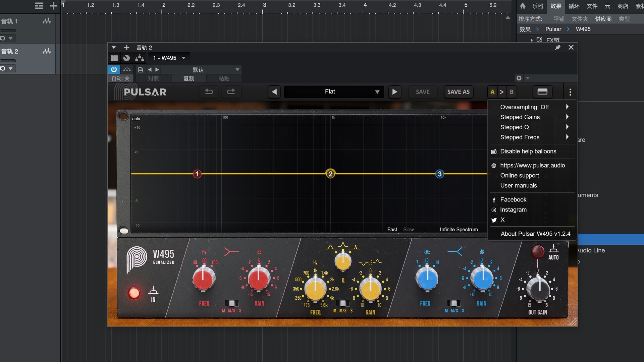Open the track list icon above tracks
Viewport: 644px width, 362px height.
pyautogui.click(x=39, y=6)
